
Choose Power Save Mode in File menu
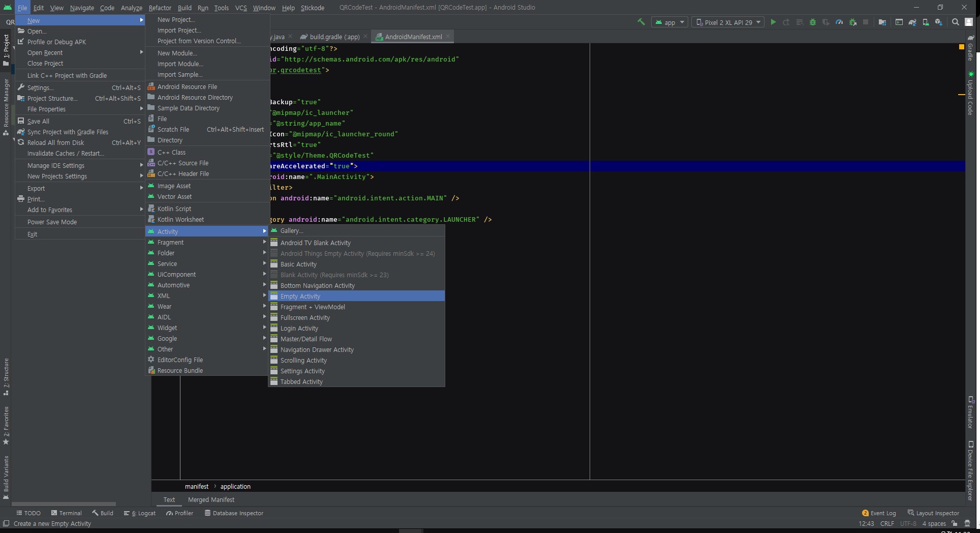[x=80, y=222]
